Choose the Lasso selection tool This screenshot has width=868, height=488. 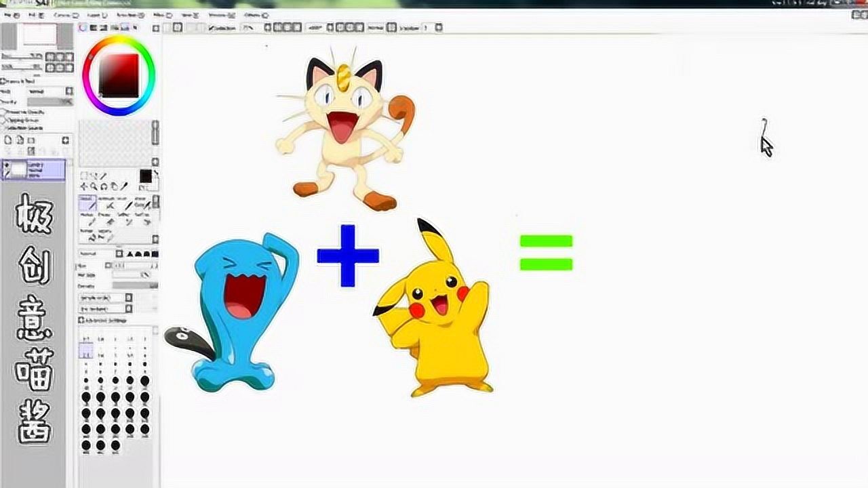(93, 176)
